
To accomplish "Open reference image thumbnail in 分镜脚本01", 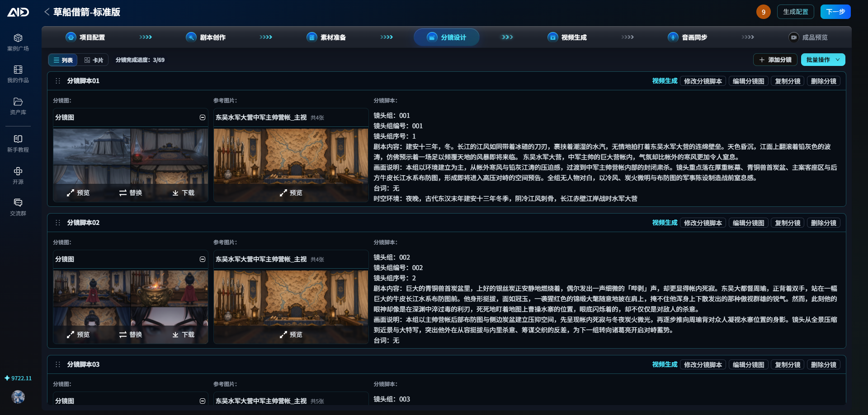I will click(291, 156).
